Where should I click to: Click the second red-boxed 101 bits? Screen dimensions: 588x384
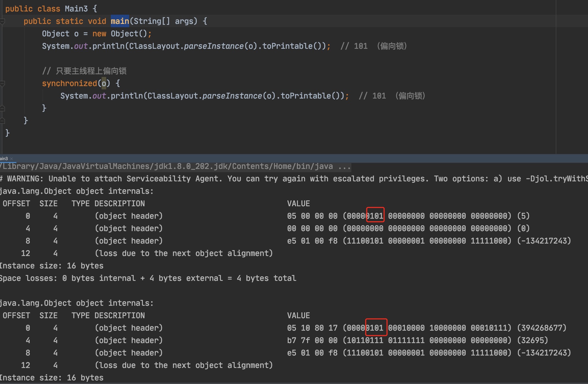376,328
